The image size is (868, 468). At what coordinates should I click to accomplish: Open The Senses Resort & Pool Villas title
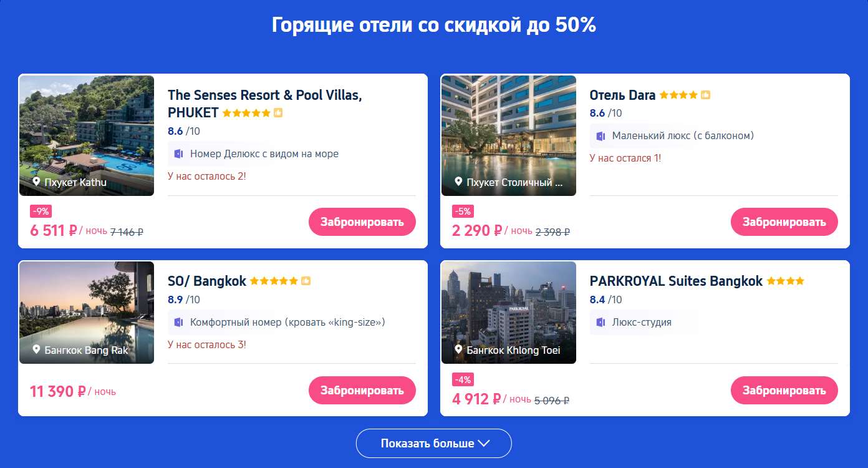point(265,104)
